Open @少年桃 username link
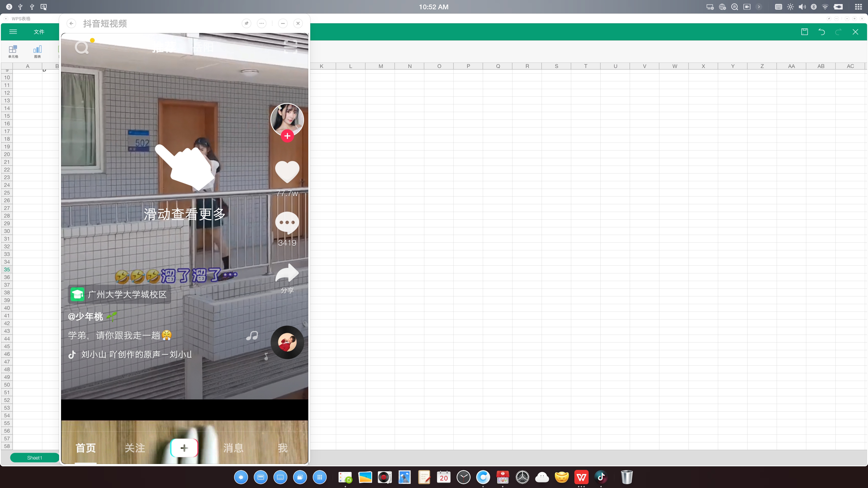This screenshot has width=868, height=488. click(86, 317)
